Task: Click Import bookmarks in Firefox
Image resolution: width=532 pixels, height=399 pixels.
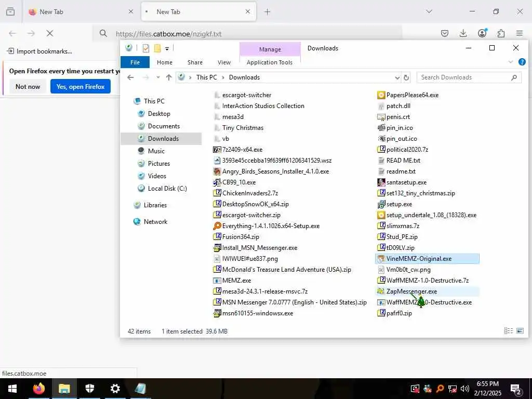Action: point(39,51)
